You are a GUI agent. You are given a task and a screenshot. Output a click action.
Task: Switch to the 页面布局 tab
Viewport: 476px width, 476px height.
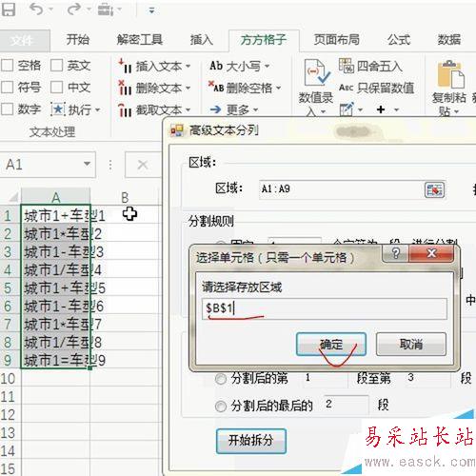click(x=337, y=40)
